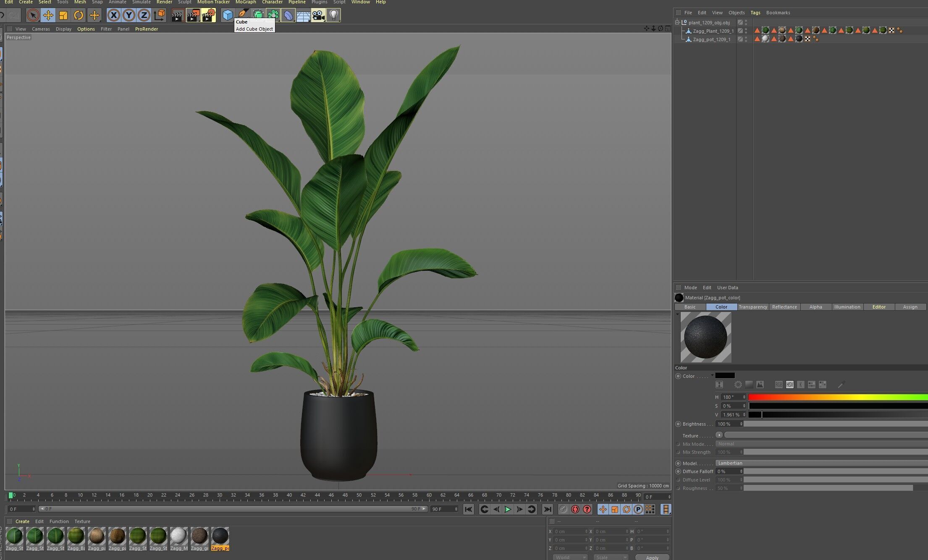Open the Texture arrow popup
The height and width of the screenshot is (560, 928).
(x=719, y=435)
